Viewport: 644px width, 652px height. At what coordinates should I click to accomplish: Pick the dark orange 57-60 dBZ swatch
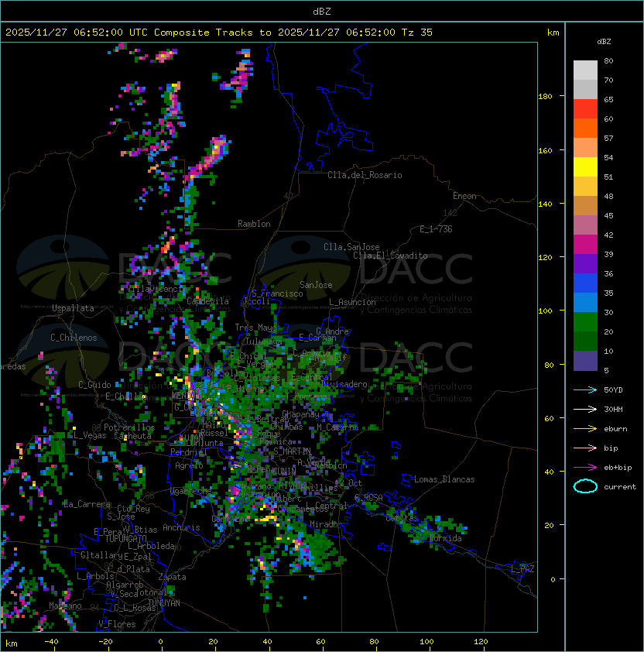[x=585, y=129]
